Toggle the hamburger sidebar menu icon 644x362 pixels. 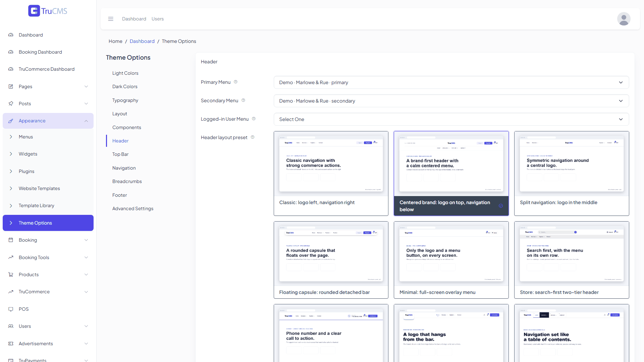[111, 19]
